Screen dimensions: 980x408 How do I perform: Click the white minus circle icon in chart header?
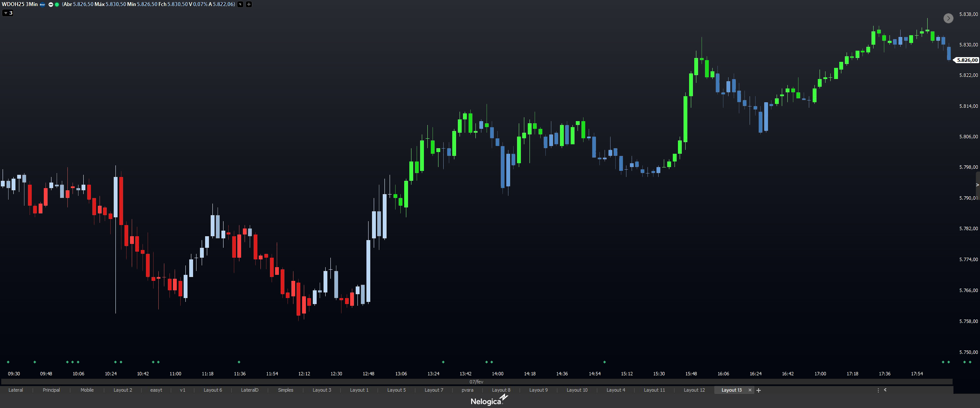(x=51, y=4)
